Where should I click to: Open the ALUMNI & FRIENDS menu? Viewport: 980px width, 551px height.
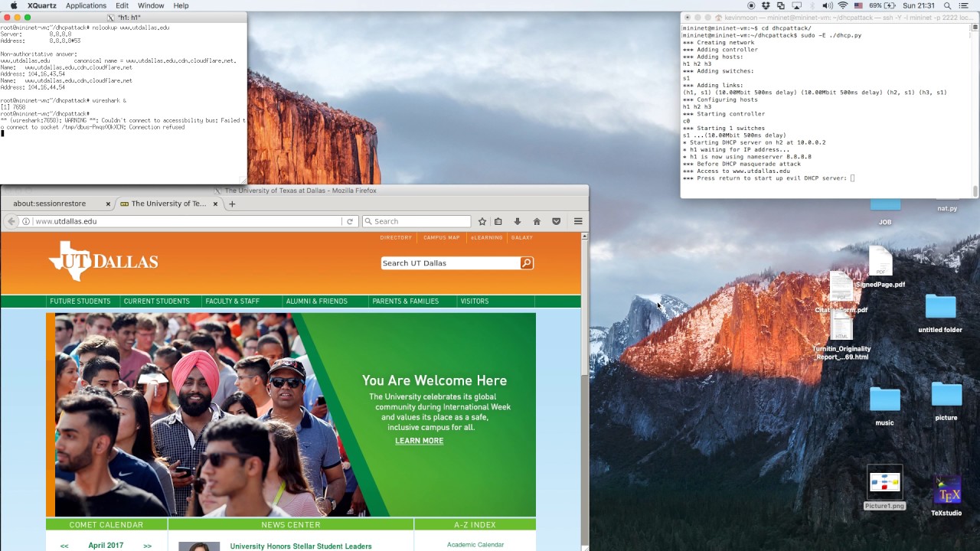click(316, 302)
